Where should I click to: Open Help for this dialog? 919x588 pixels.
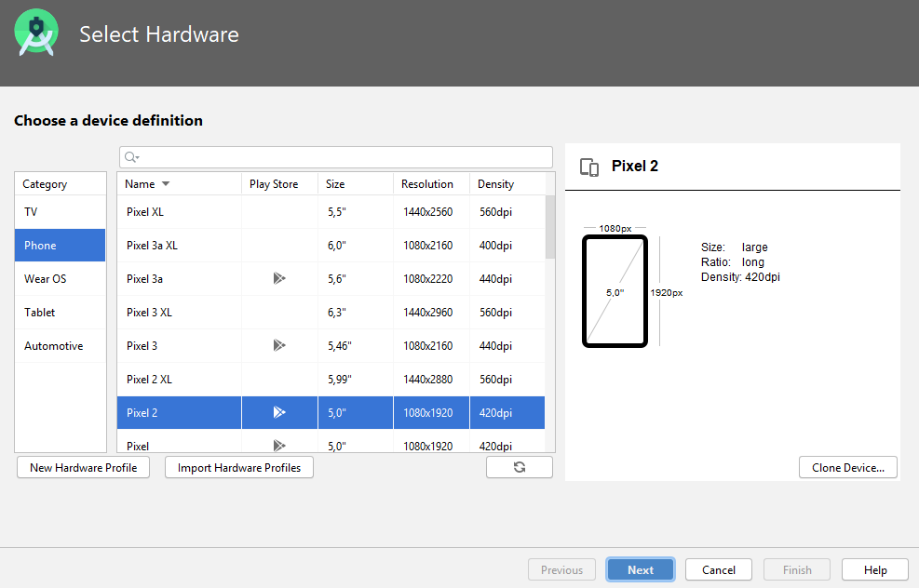tap(875, 569)
